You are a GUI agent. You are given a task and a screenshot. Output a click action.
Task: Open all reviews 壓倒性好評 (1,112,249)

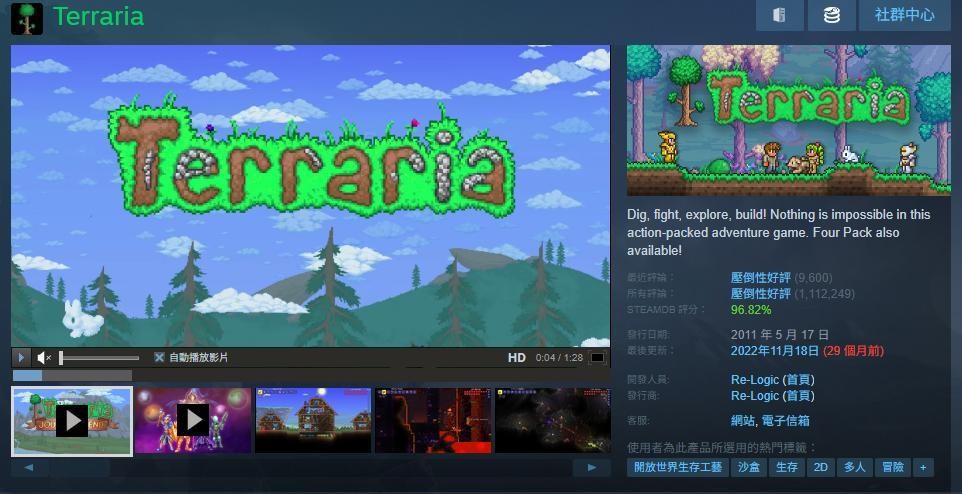click(792, 294)
